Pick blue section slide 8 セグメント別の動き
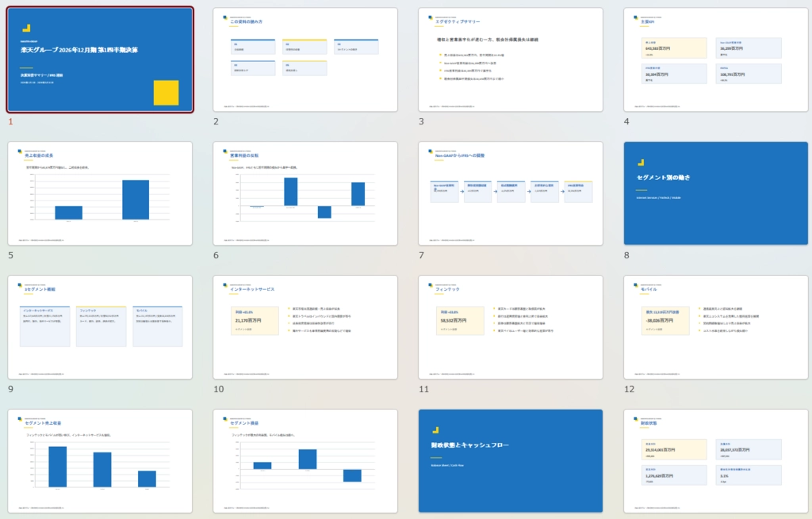This screenshot has height=519, width=812. click(716, 193)
